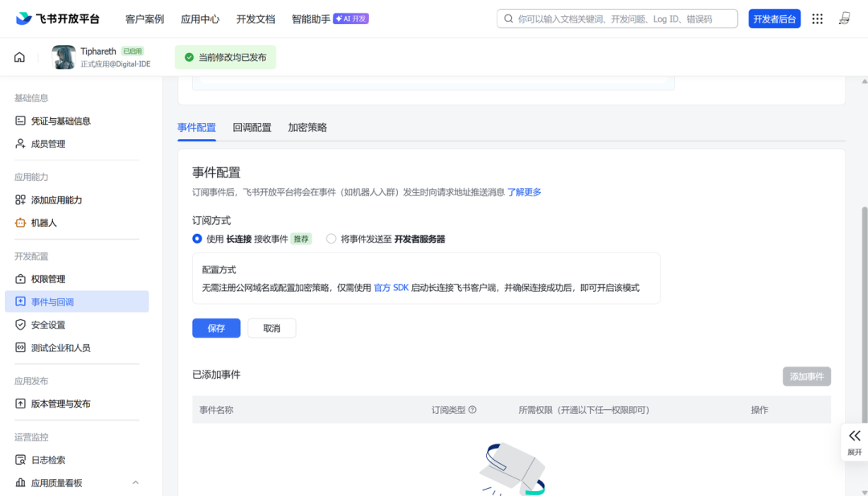
Task: Expand the 展开 side panel
Action: tap(854, 441)
